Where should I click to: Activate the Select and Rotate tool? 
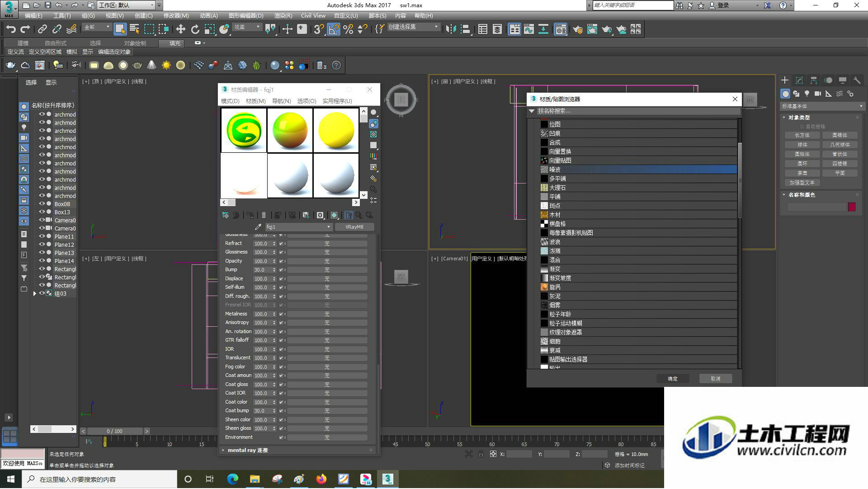[x=195, y=29]
